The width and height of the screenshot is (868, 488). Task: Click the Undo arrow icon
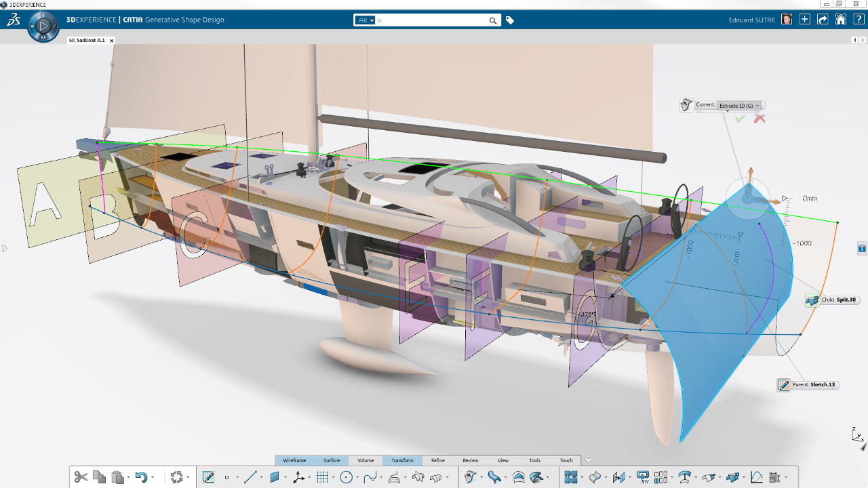click(140, 477)
